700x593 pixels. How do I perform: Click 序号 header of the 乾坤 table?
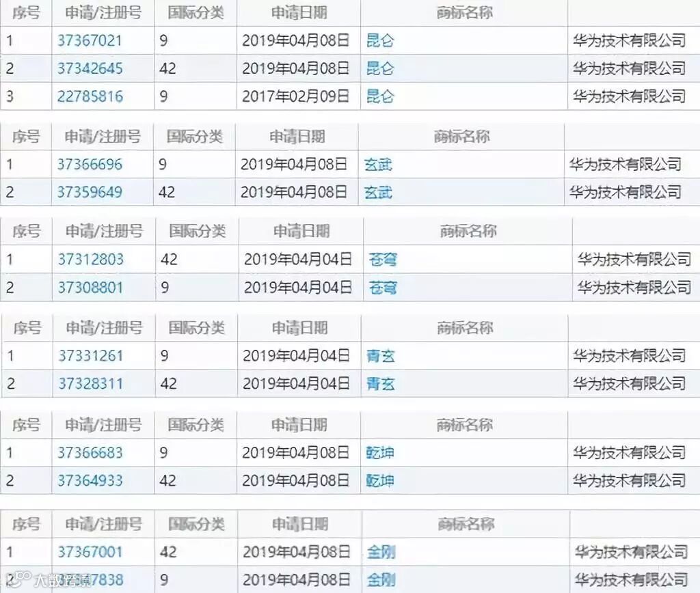[x=26, y=424]
